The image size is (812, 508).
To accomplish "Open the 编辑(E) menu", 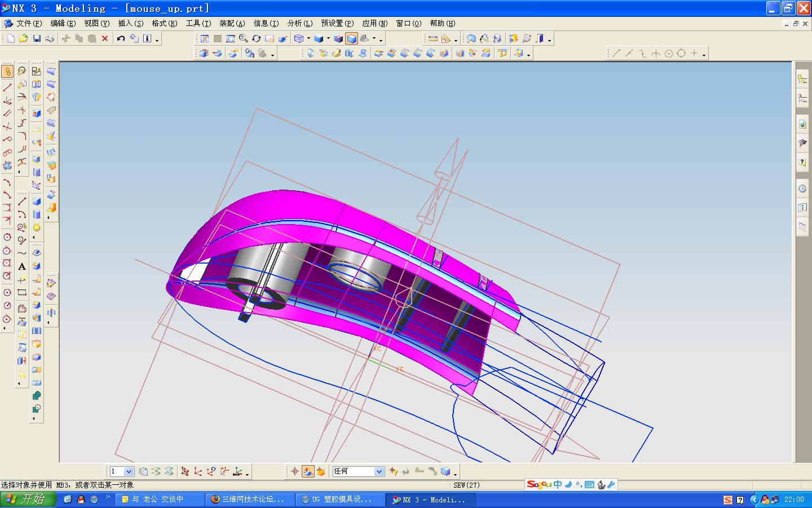I will (63, 23).
